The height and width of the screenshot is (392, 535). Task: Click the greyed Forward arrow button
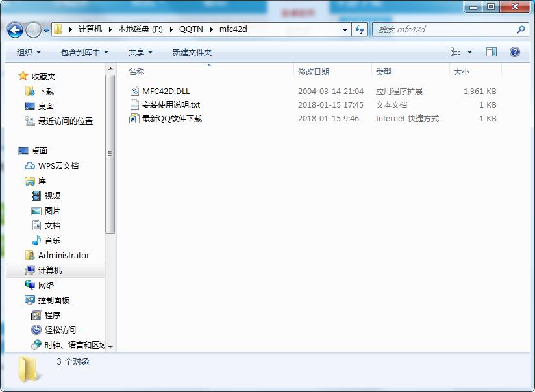pyautogui.click(x=34, y=30)
